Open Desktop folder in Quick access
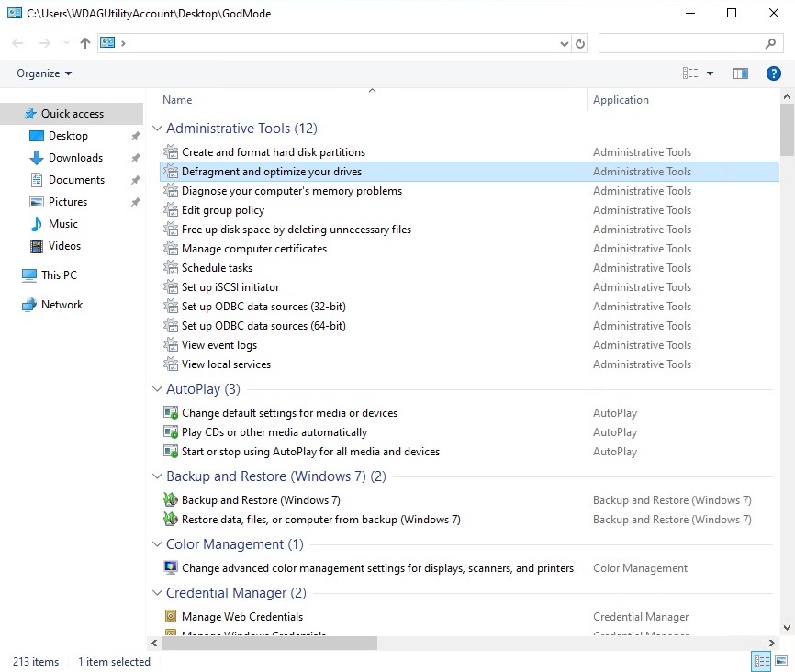795x672 pixels. tap(68, 136)
